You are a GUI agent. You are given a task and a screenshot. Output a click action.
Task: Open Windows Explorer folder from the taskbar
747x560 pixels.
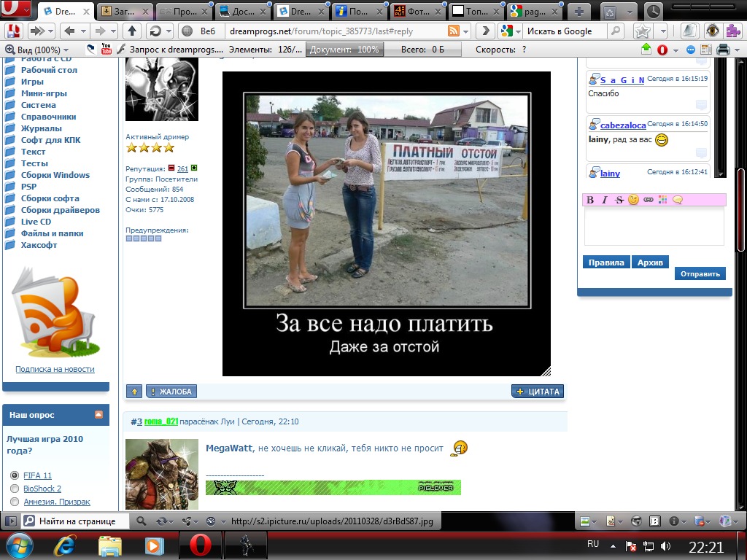tap(110, 545)
